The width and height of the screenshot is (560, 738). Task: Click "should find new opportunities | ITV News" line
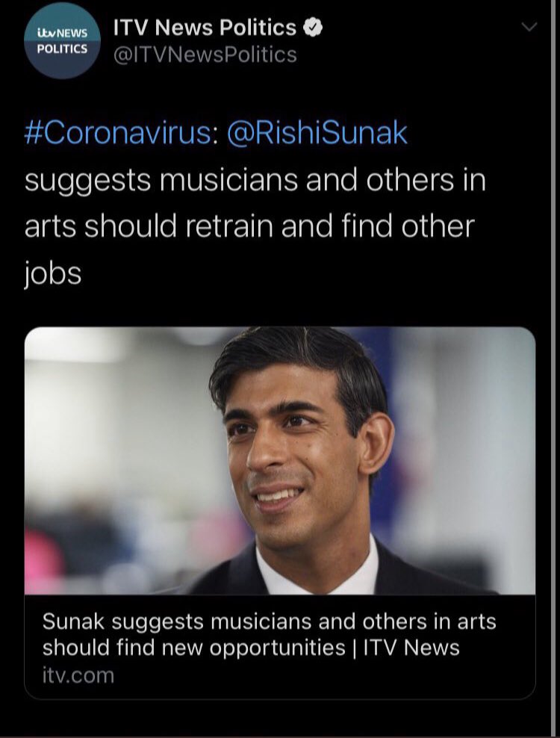point(251,647)
